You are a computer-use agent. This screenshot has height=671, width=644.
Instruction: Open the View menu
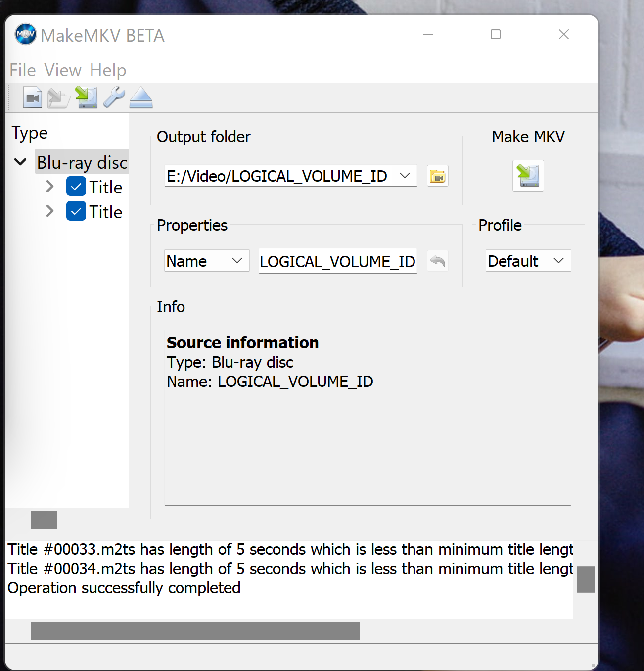[x=63, y=70]
